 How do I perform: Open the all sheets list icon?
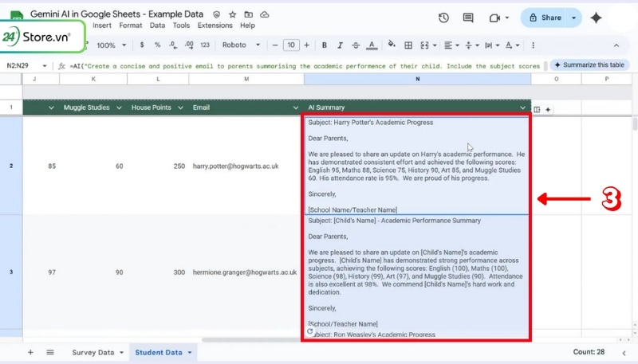[x=49, y=352]
